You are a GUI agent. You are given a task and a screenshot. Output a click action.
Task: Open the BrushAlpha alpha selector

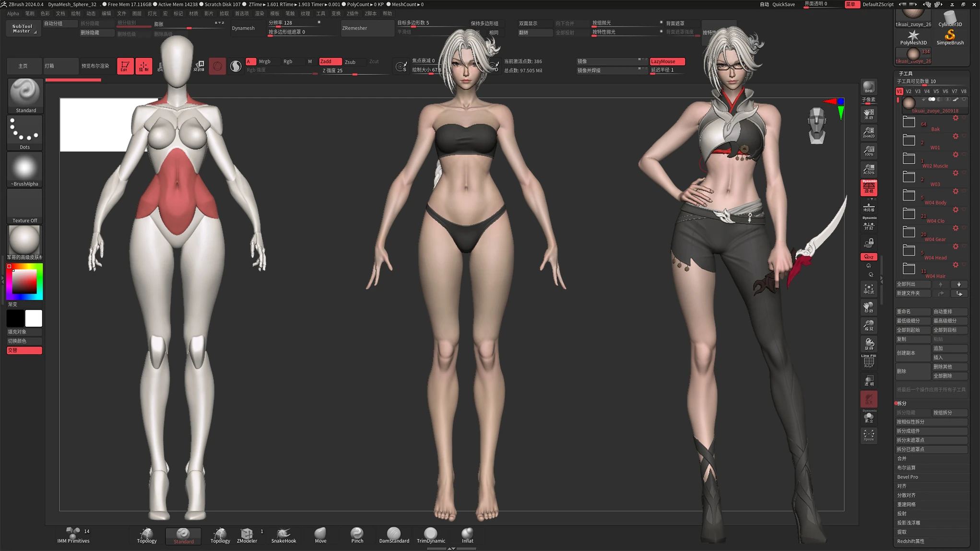[25, 170]
